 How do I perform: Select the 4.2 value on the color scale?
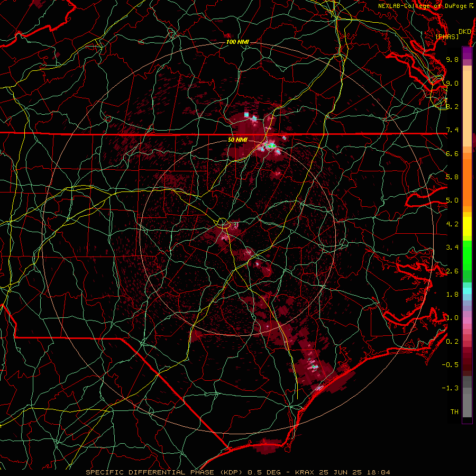(452, 224)
